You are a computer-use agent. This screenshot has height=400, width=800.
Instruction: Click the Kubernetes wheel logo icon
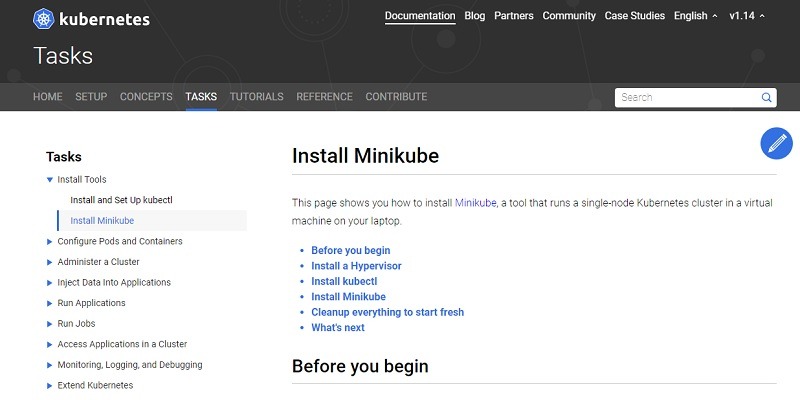point(44,19)
